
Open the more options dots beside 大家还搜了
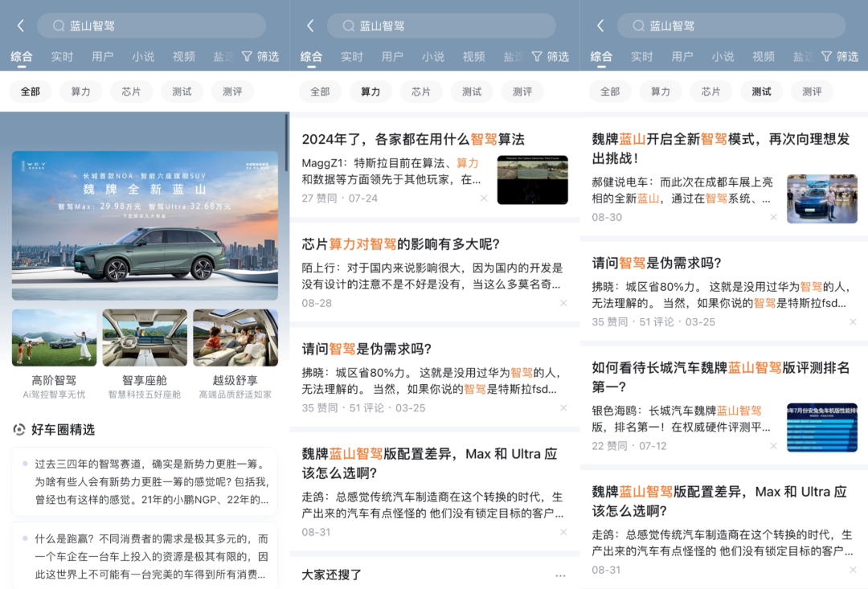560,575
